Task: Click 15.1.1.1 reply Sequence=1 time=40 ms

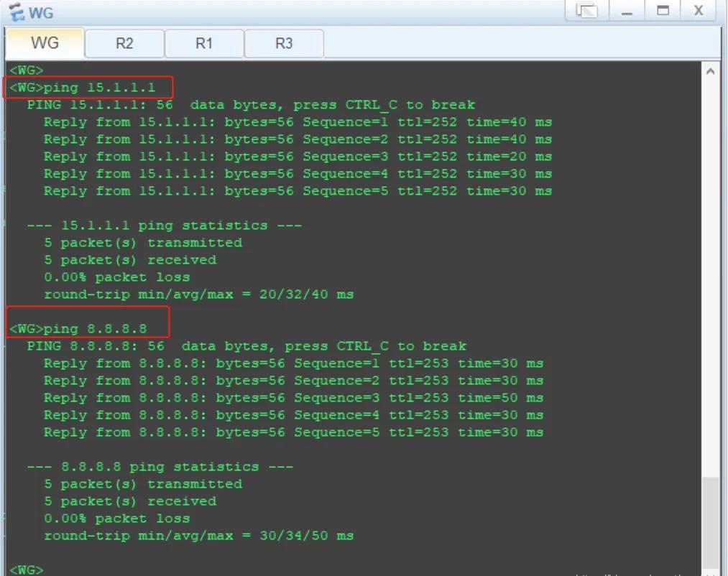Action: 298,122
